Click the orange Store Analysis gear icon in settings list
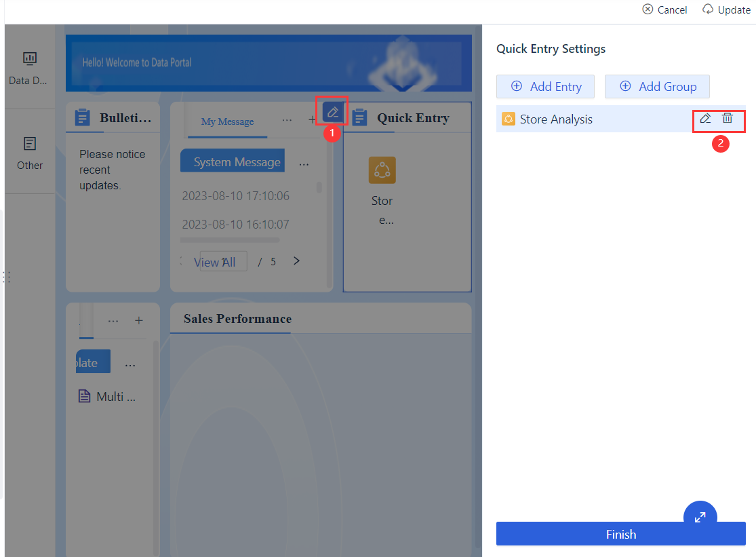 tap(508, 119)
